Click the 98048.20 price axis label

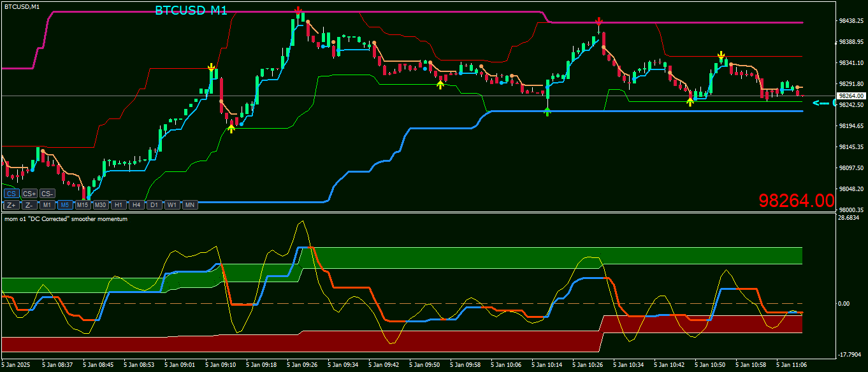tap(851, 189)
